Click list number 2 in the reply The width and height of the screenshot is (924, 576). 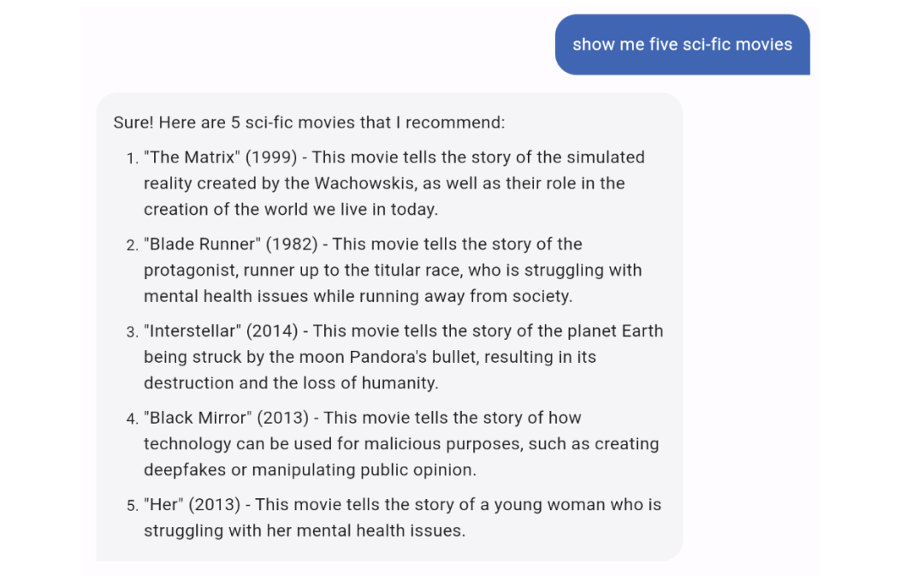click(131, 246)
